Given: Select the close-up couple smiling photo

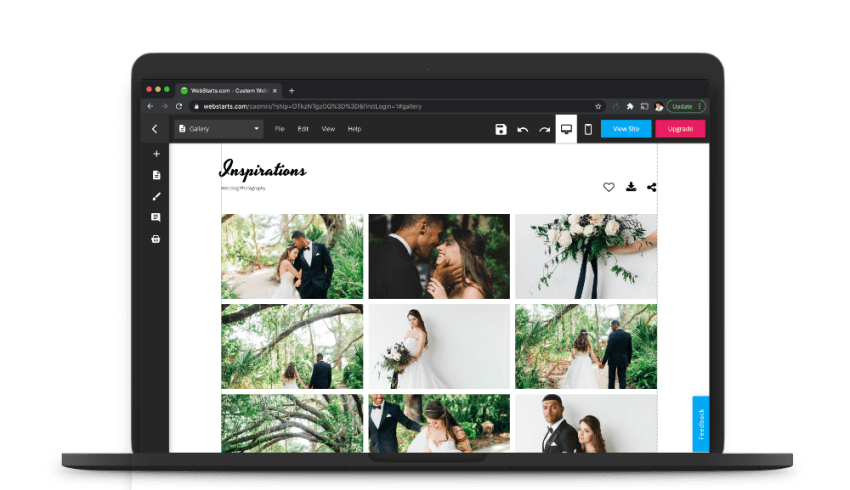Looking at the screenshot, I should point(439,256).
